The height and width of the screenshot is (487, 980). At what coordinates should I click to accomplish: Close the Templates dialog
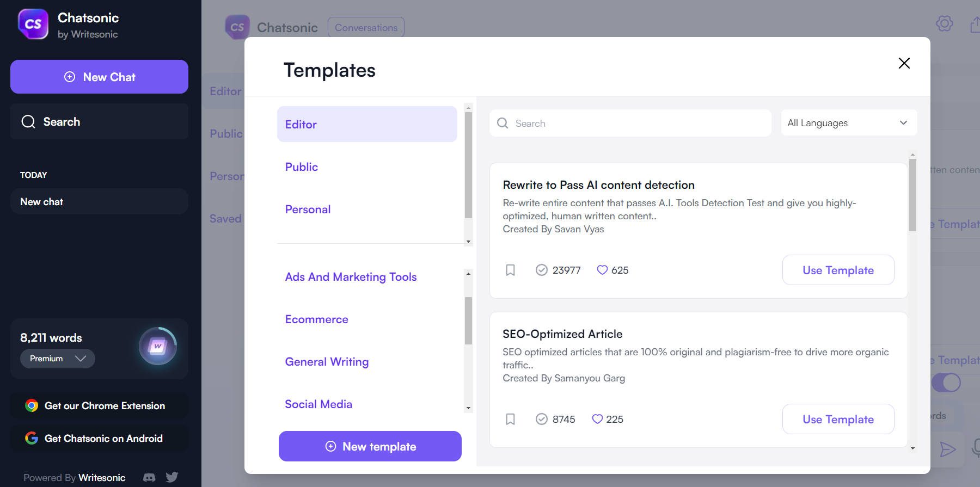pyautogui.click(x=904, y=63)
